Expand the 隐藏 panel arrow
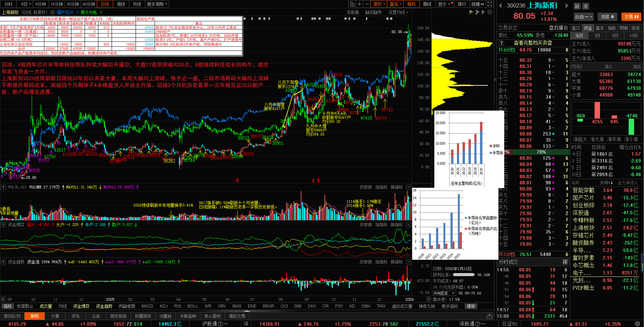This screenshot has height=327, width=644. click(477, 4)
